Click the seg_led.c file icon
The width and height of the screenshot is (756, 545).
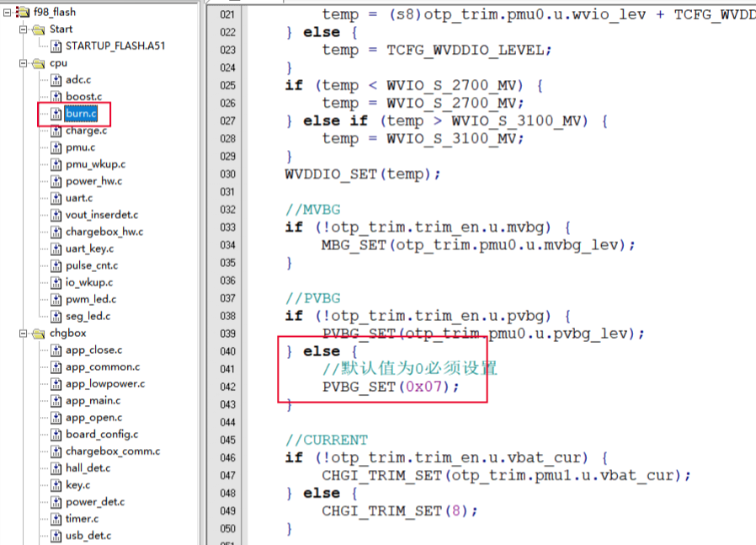[x=56, y=317]
